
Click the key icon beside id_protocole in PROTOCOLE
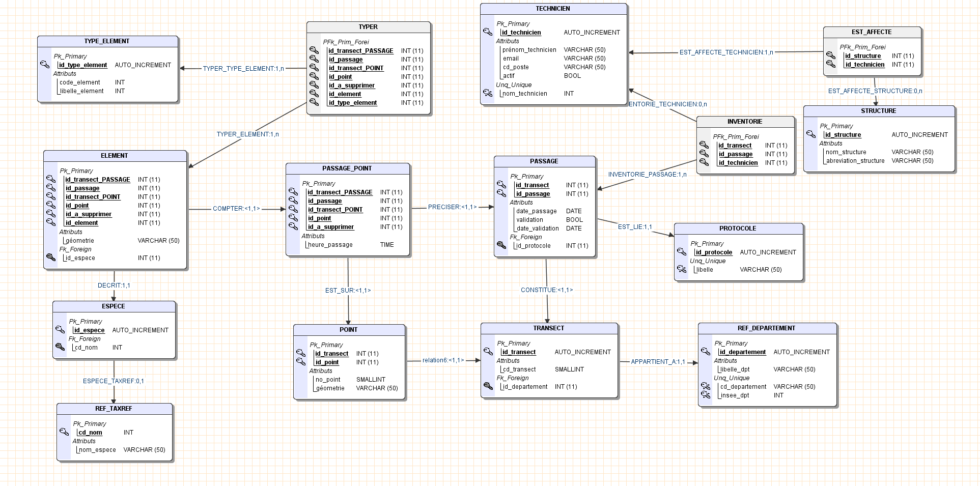click(x=682, y=252)
